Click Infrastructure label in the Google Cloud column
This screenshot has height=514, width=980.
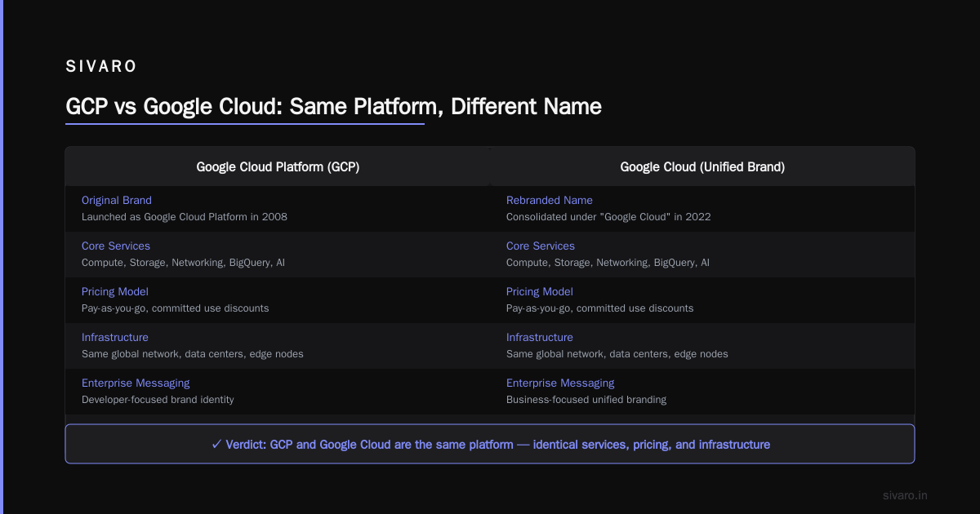click(x=540, y=337)
